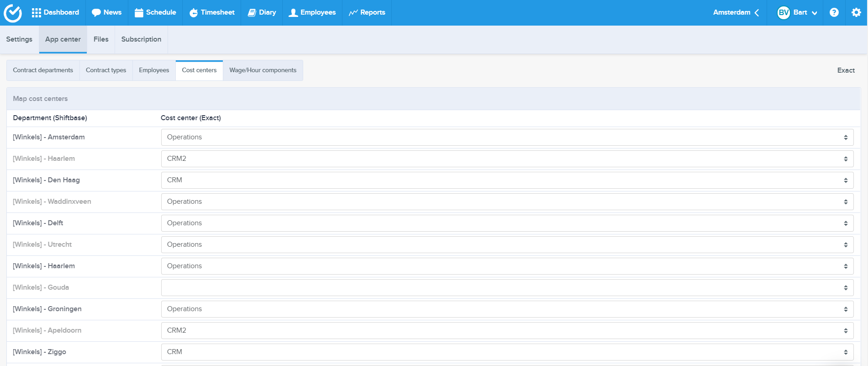Open Dashboard via the grid icon
868x366 pixels.
[37, 13]
